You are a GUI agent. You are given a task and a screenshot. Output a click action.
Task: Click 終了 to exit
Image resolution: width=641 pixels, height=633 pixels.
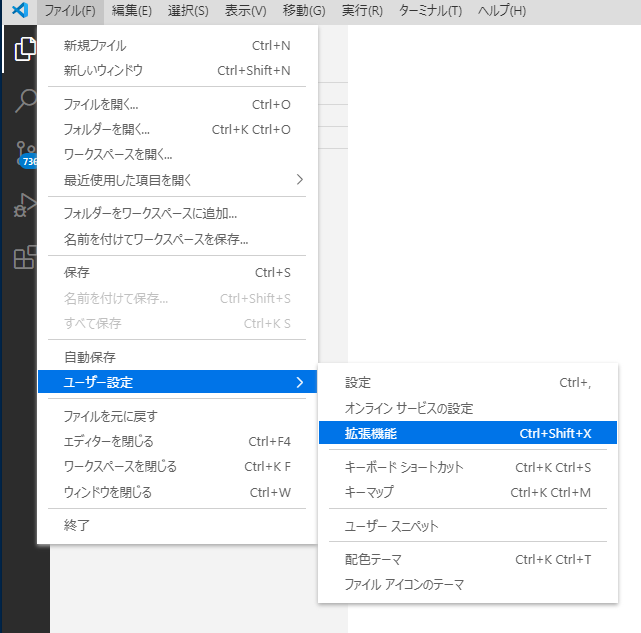pyautogui.click(x=177, y=525)
